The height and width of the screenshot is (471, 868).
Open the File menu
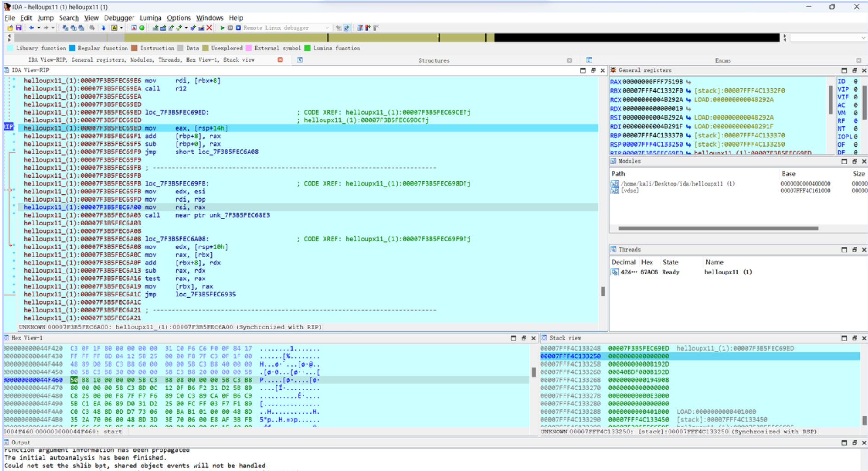(x=10, y=18)
